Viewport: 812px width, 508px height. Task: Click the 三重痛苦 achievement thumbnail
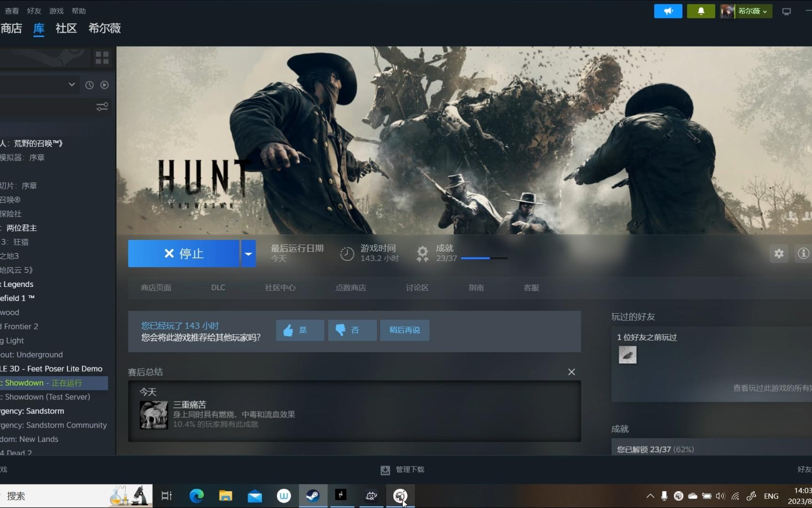point(154,415)
